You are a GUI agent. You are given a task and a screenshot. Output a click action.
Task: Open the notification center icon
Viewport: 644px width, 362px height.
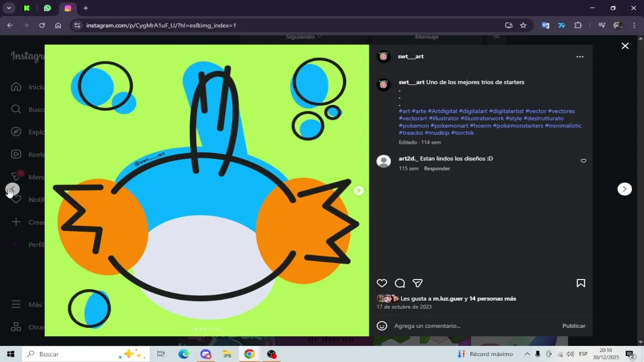(630, 354)
